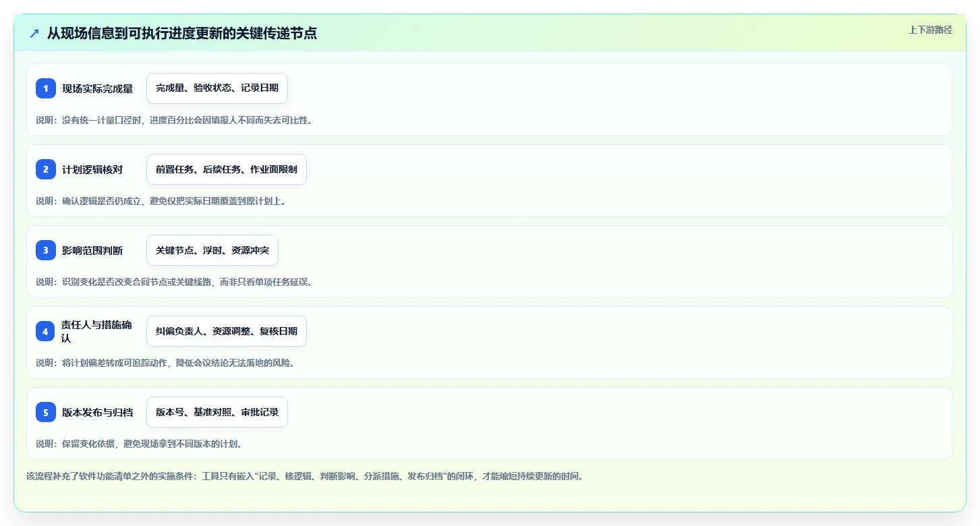Image resolution: width=980 pixels, height=526 pixels.
Task: Click the 纠偏负责人、资源调整、复核日期 chip
Action: pyautogui.click(x=227, y=331)
